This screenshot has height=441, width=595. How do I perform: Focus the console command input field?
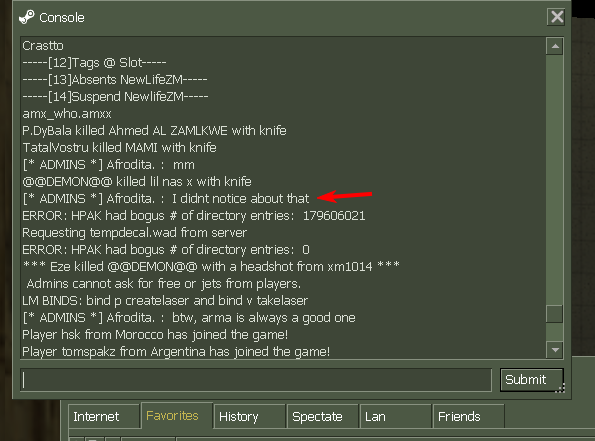click(x=256, y=380)
